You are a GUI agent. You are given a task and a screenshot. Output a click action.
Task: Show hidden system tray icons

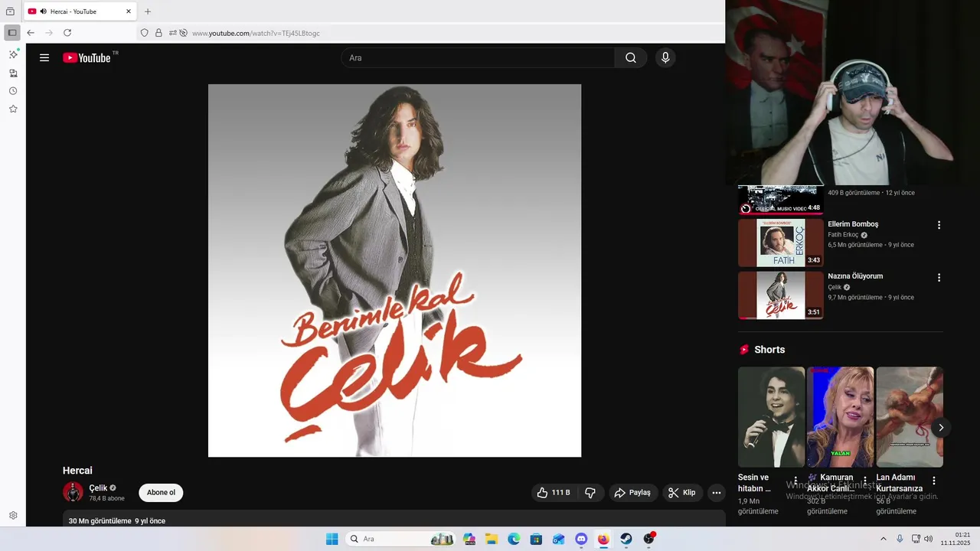(883, 539)
